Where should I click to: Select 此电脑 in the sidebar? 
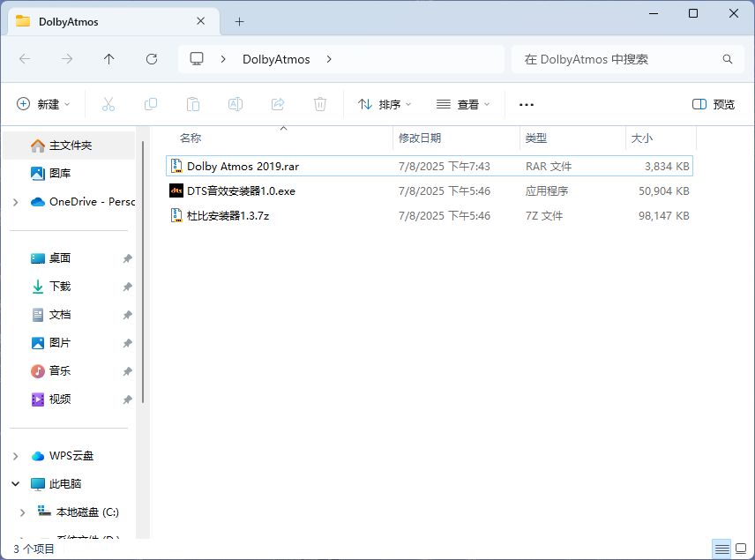pyautogui.click(x=69, y=483)
